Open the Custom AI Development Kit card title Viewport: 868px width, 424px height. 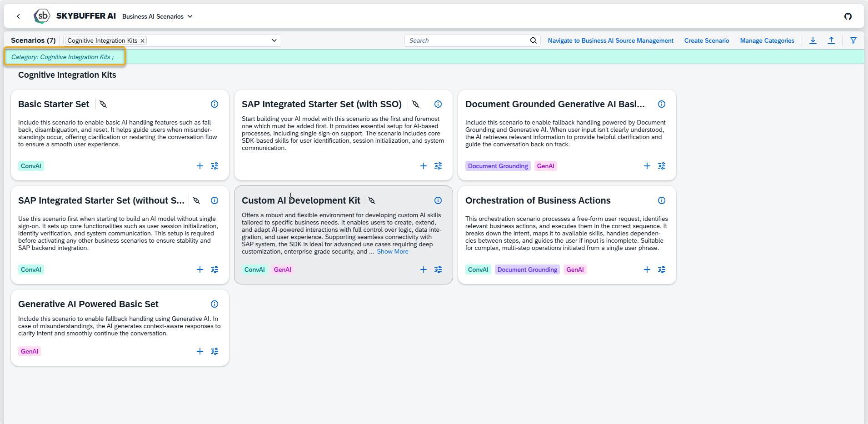301,200
